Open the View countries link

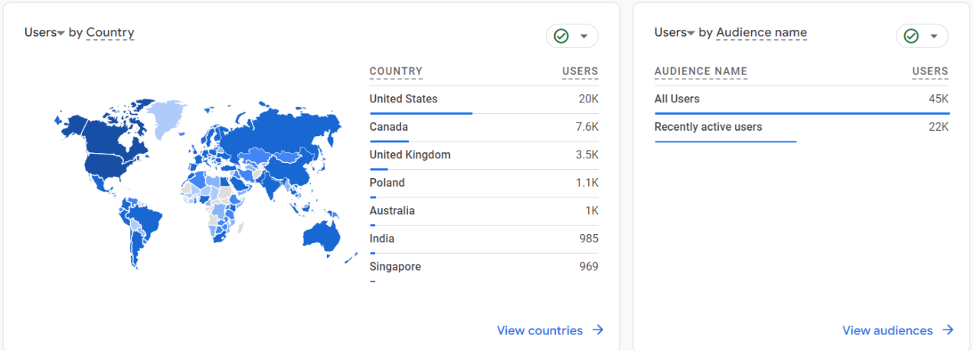tap(540, 330)
